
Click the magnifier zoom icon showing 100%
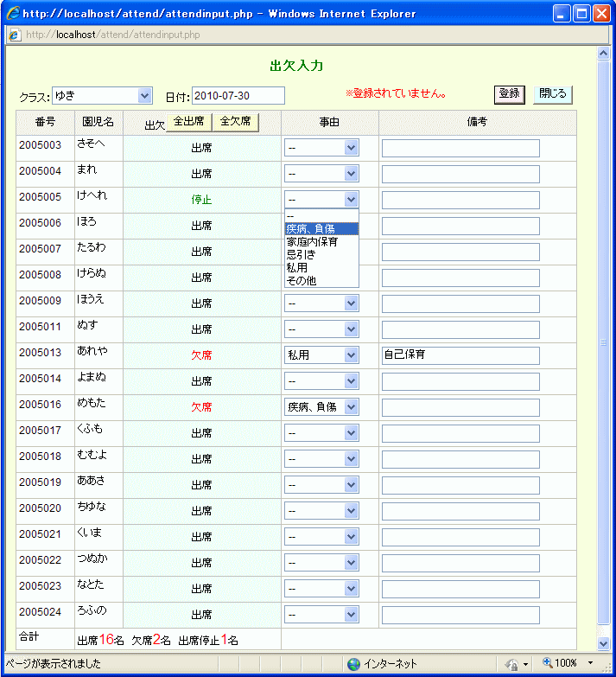[547, 663]
